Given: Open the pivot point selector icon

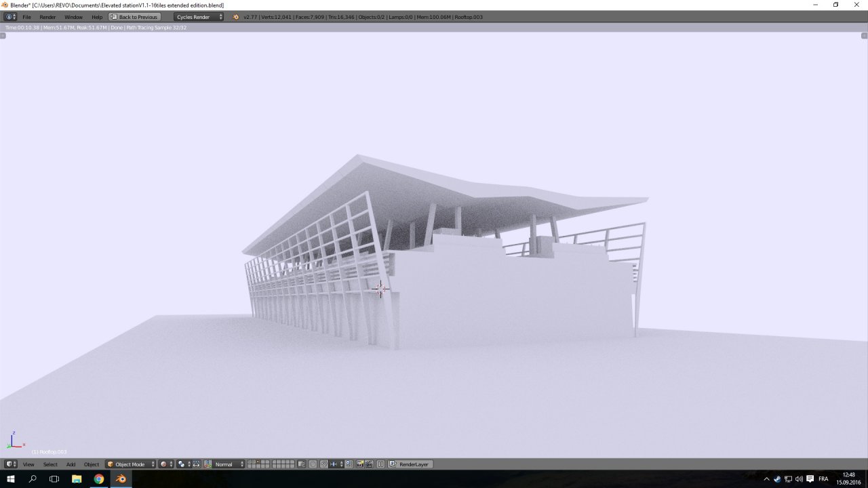Looking at the screenshot, I should pyautogui.click(x=184, y=464).
